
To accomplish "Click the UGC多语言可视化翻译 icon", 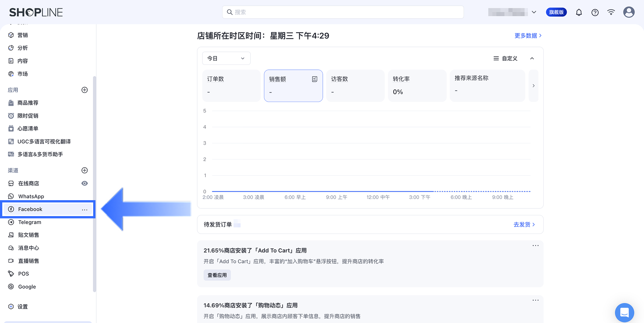I will pyautogui.click(x=11, y=141).
